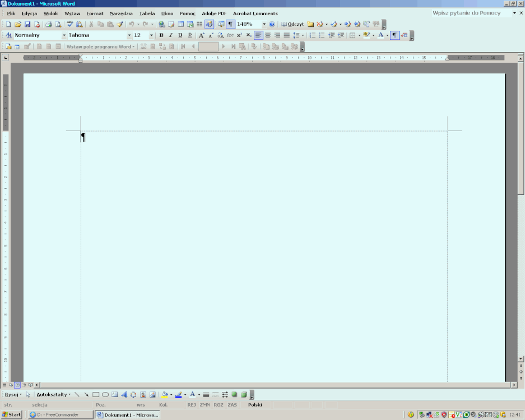This screenshot has width=525, height=420.
Task: Toggle Italic formatting
Action: click(x=171, y=35)
